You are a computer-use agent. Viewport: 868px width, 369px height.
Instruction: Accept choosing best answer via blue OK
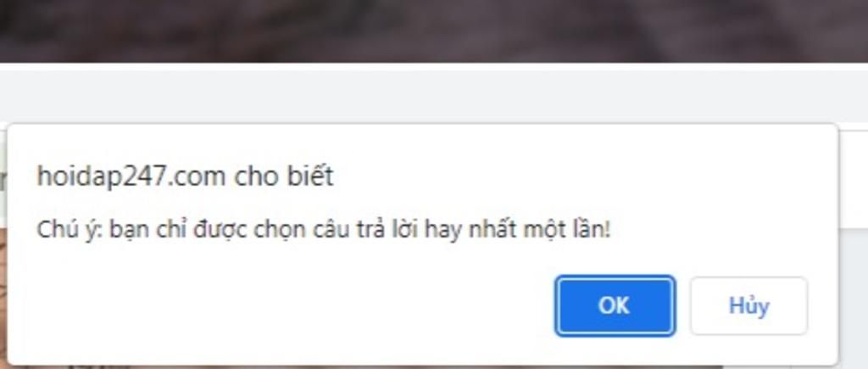tap(615, 306)
